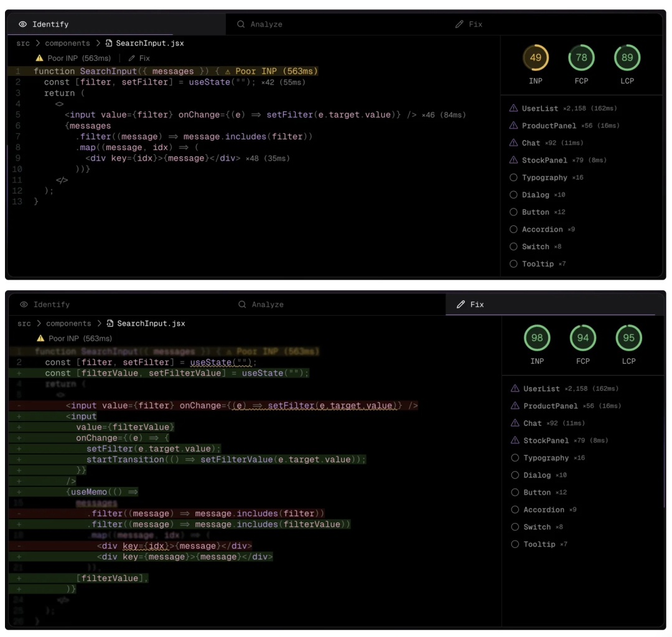
Task: Click the magnifier icon on top Analyze tab
Action: (241, 24)
